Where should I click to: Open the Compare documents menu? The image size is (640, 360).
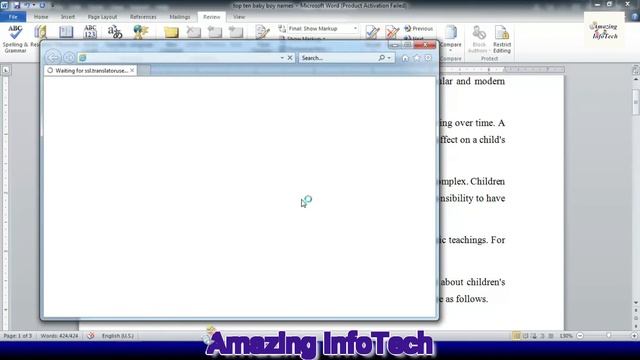point(451,38)
